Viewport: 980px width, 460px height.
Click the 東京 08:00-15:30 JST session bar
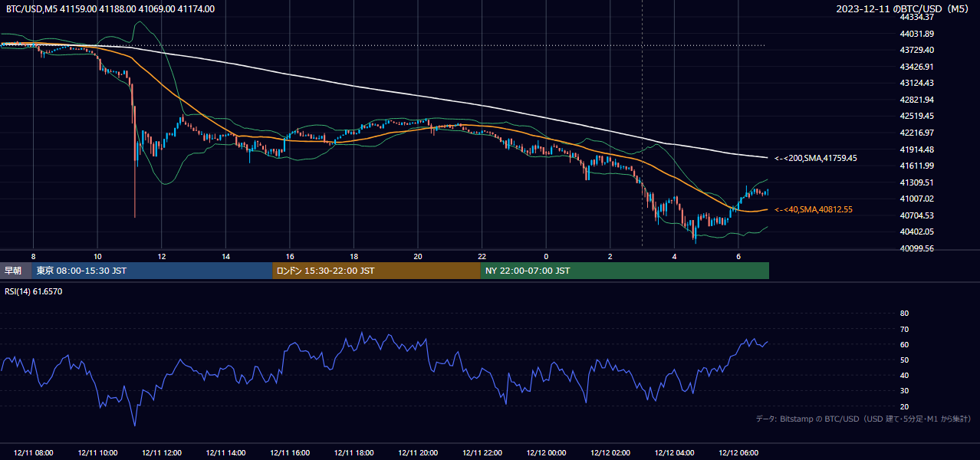tap(152, 271)
